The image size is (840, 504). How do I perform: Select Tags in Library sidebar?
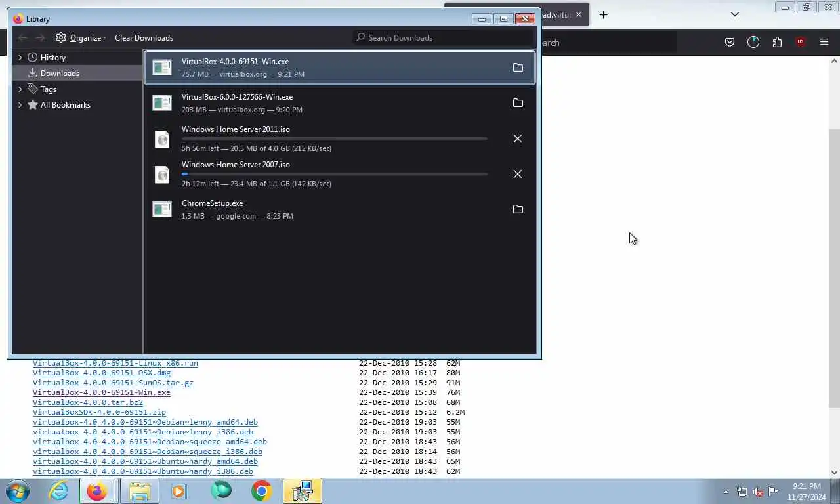(x=77, y=89)
